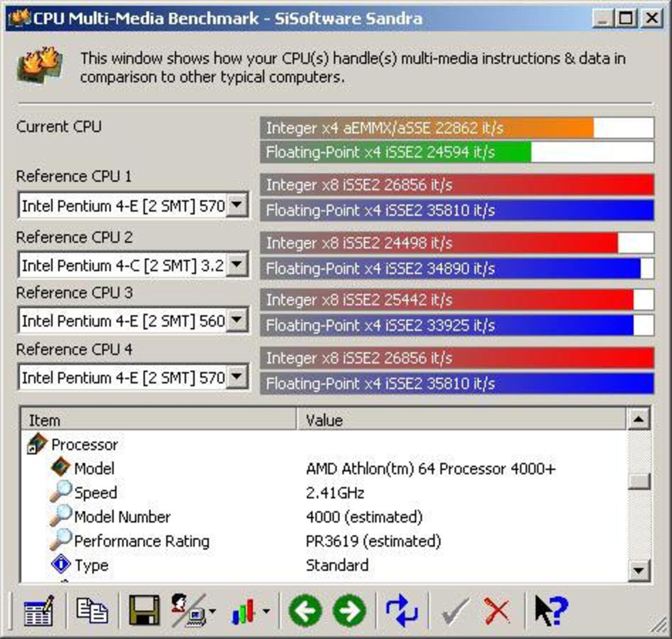This screenshot has width=672, height=639.
Task: Maximize the Sandra benchmark window
Action: tap(625, 18)
